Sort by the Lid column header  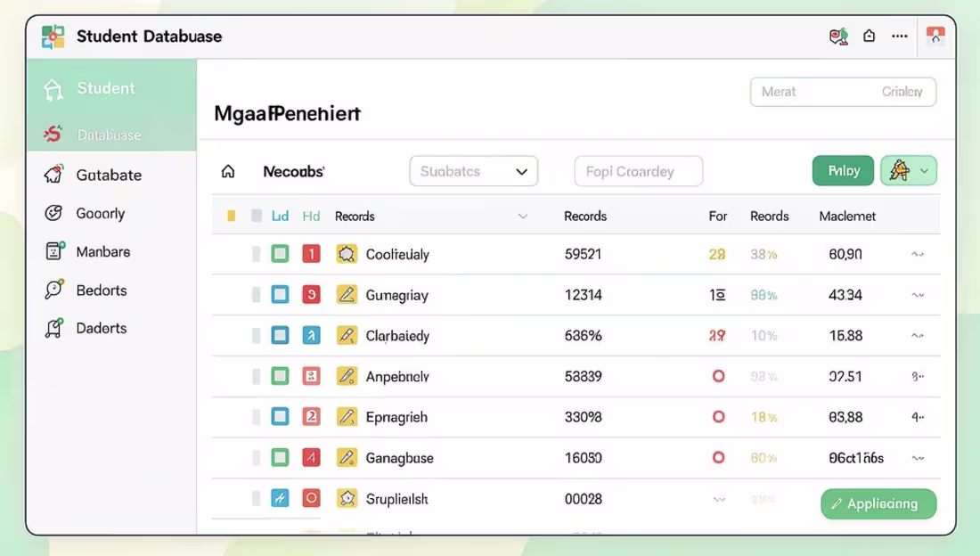(280, 216)
